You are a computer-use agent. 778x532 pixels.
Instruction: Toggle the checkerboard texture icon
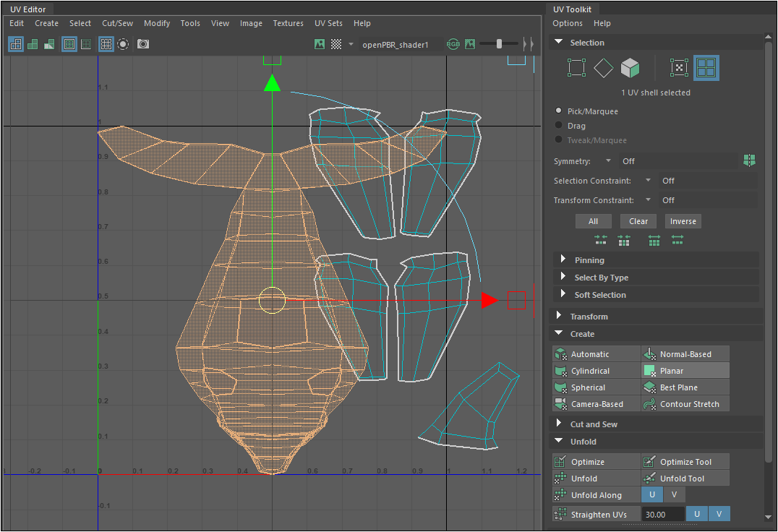[x=336, y=44]
